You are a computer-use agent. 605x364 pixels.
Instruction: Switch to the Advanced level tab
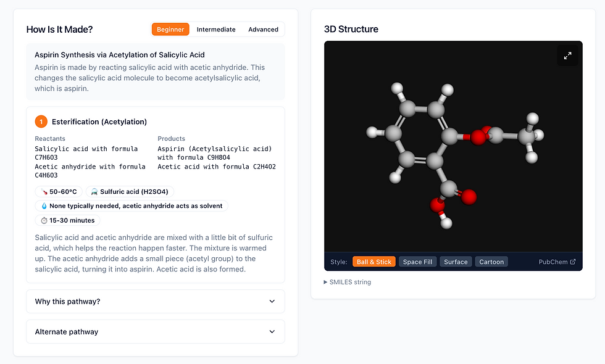263,30
